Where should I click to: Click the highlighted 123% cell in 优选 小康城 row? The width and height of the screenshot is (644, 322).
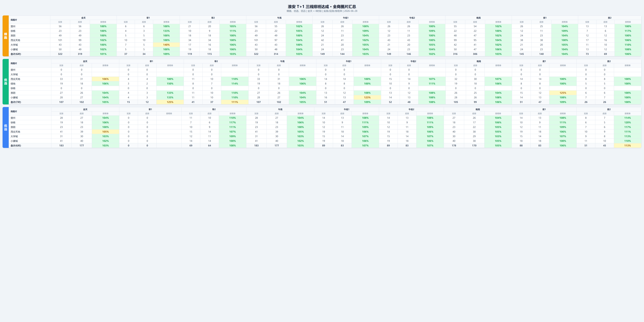click(367, 97)
